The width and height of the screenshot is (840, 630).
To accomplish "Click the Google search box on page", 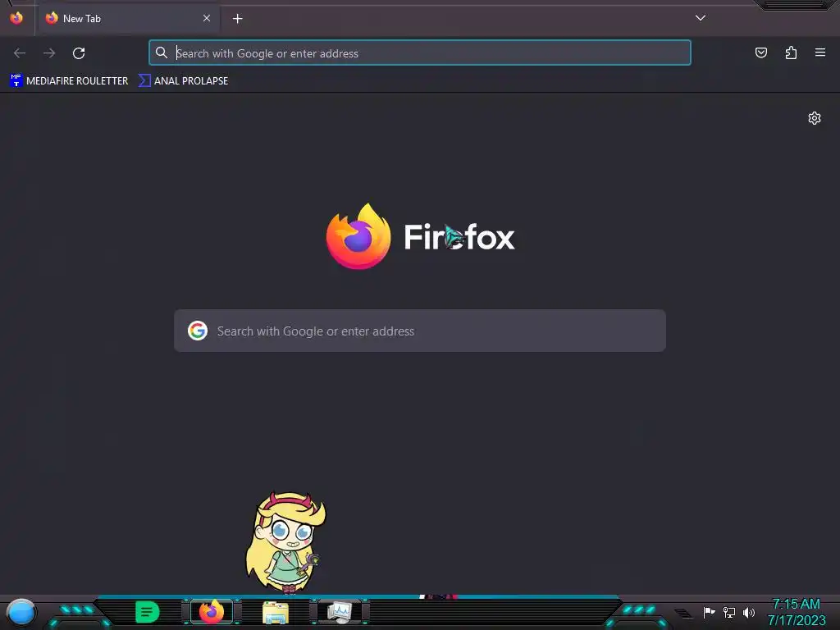I will [420, 331].
